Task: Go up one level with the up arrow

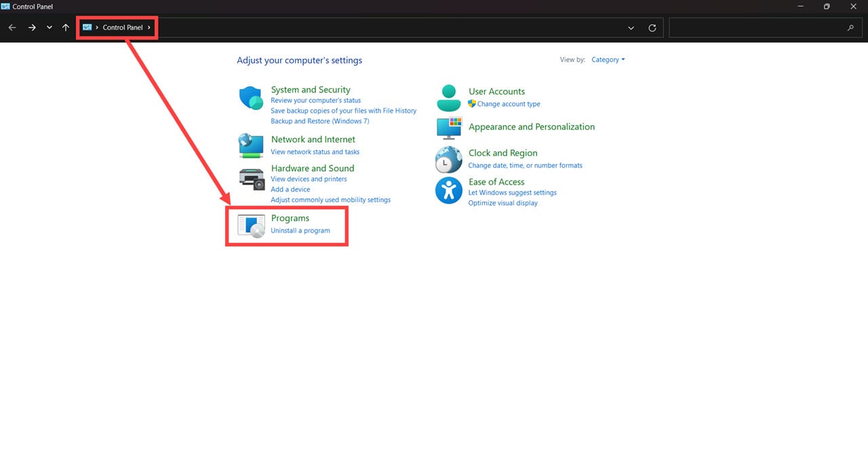Action: [x=66, y=28]
